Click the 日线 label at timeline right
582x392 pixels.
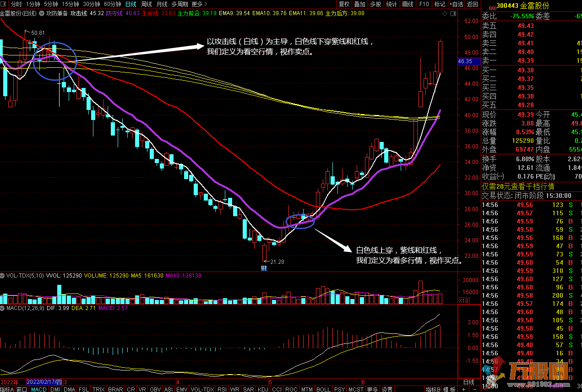(x=469, y=382)
